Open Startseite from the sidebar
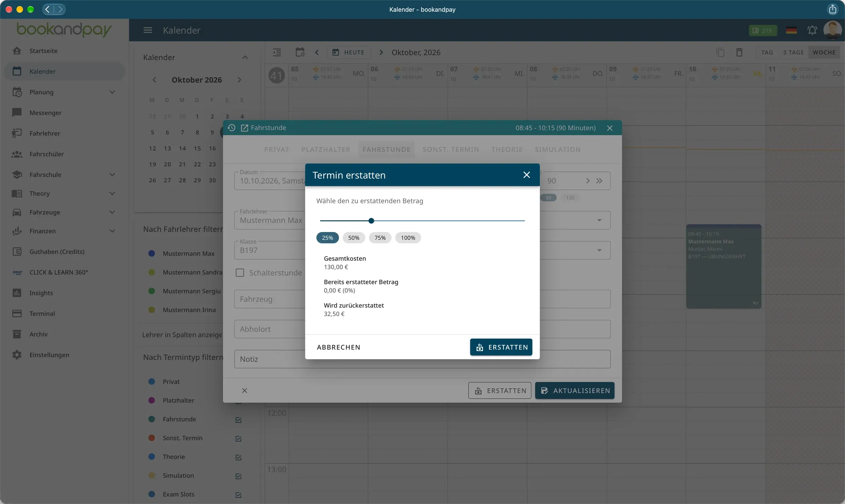845x504 pixels. (x=65, y=51)
